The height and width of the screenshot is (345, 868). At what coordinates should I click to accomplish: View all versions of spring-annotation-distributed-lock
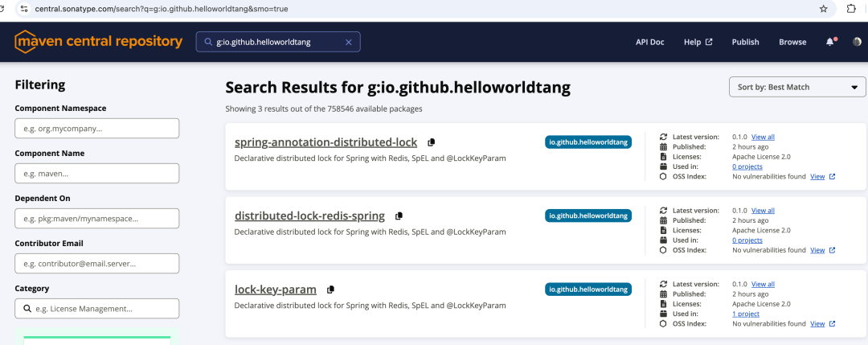click(x=763, y=137)
